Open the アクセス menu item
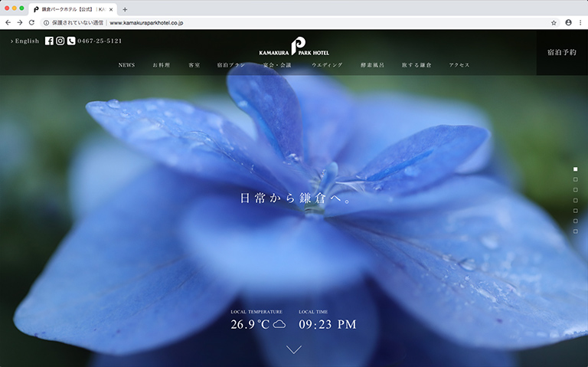588x367 pixels. coord(459,65)
